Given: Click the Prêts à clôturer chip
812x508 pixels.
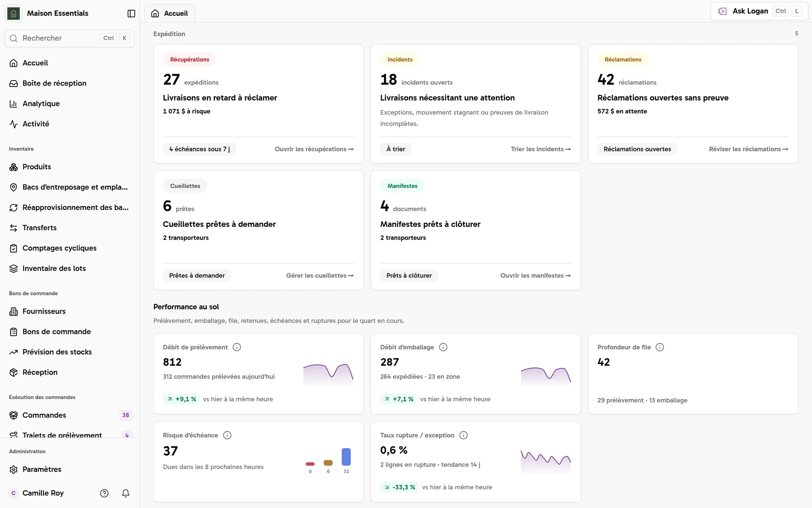Looking at the screenshot, I should click(x=409, y=276).
